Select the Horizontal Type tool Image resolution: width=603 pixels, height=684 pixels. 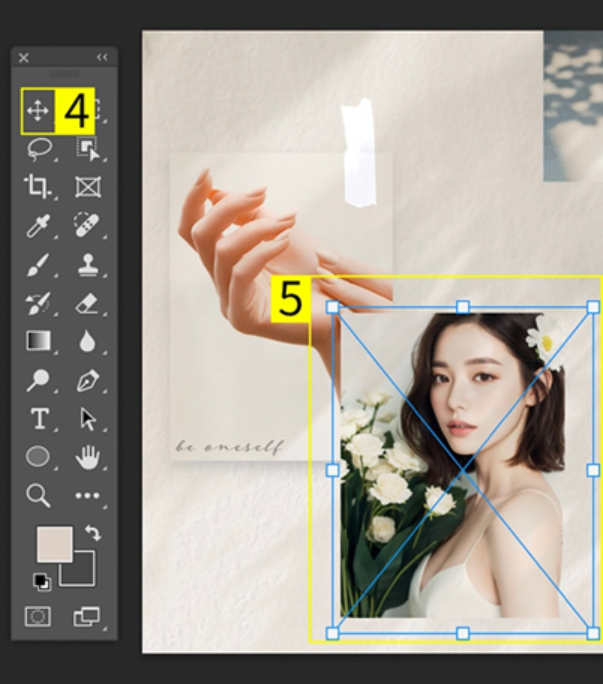(39, 419)
